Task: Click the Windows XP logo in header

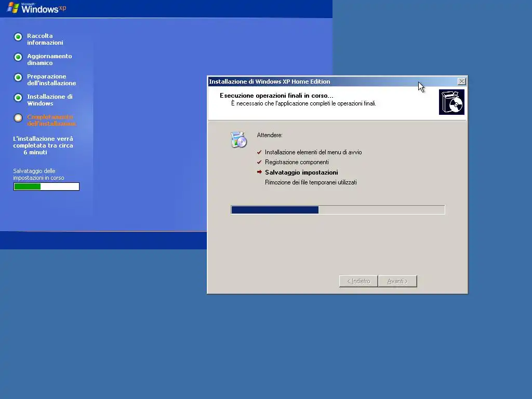Action: click(37, 7)
